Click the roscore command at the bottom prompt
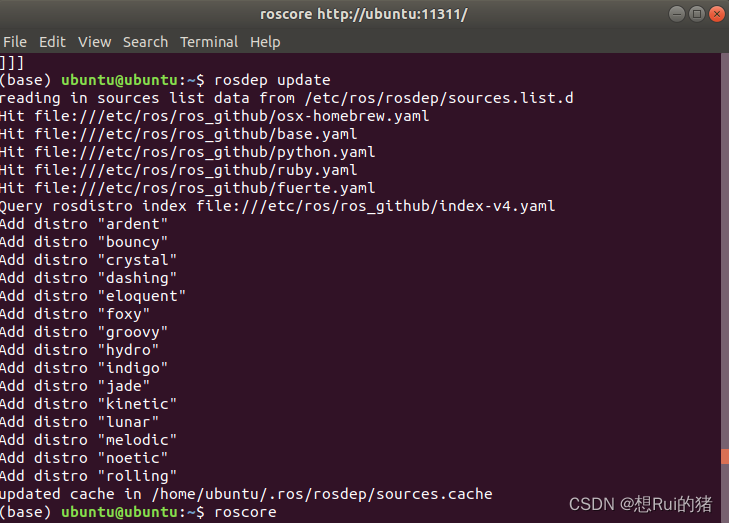Image resolution: width=729 pixels, height=523 pixels. tap(245, 512)
